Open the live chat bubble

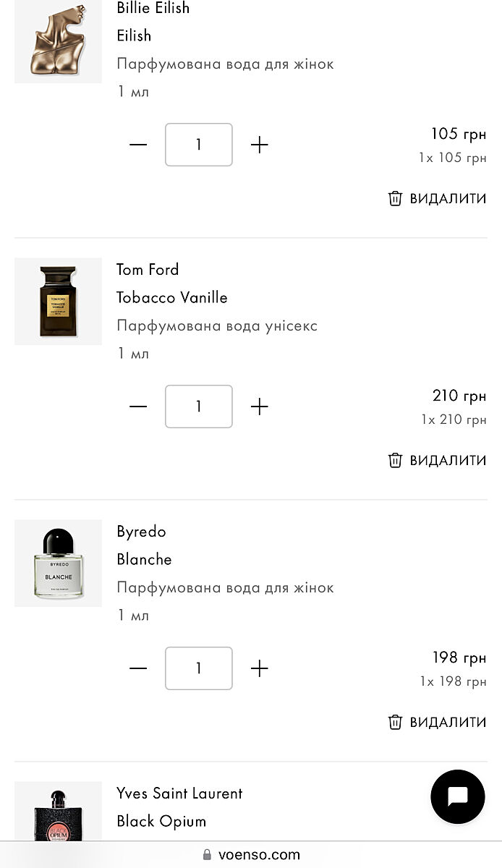tap(457, 796)
